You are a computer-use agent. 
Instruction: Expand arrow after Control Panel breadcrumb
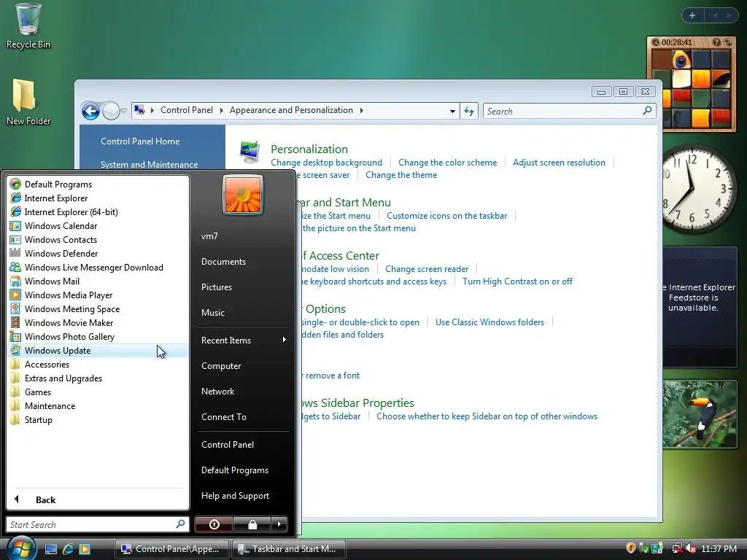(221, 111)
